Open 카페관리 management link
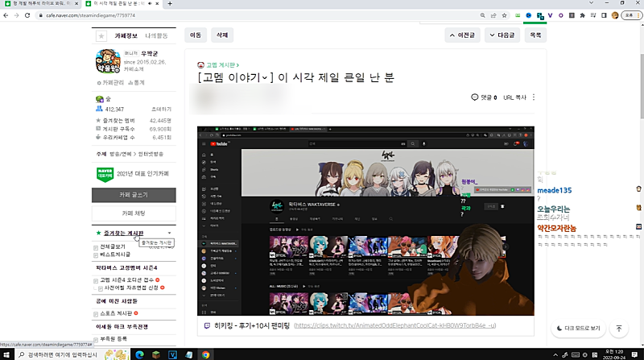The image size is (644, 360). 110,83
